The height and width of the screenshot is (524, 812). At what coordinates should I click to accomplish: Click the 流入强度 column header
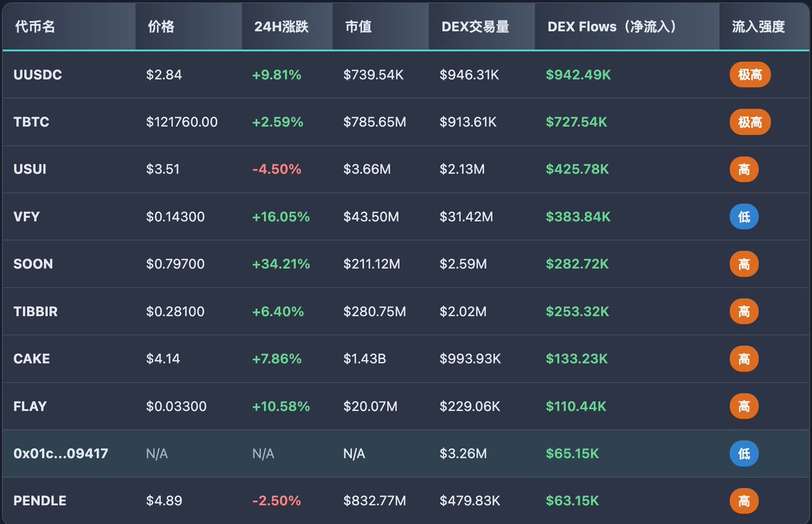[758, 27]
